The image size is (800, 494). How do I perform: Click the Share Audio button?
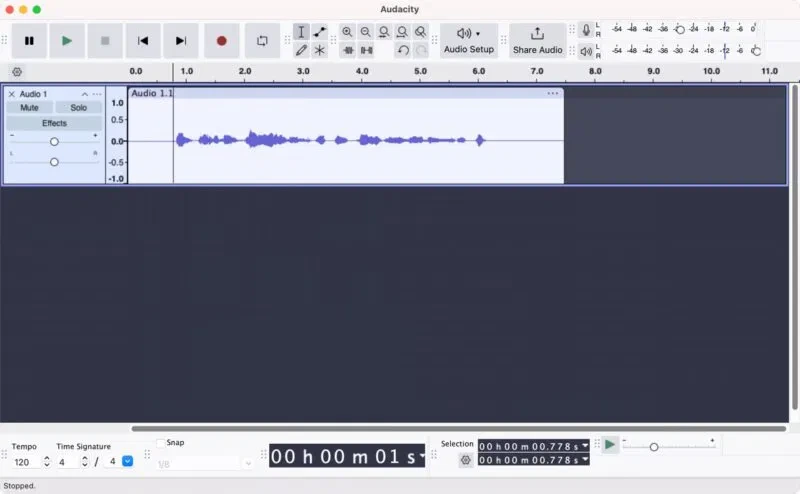click(537, 41)
